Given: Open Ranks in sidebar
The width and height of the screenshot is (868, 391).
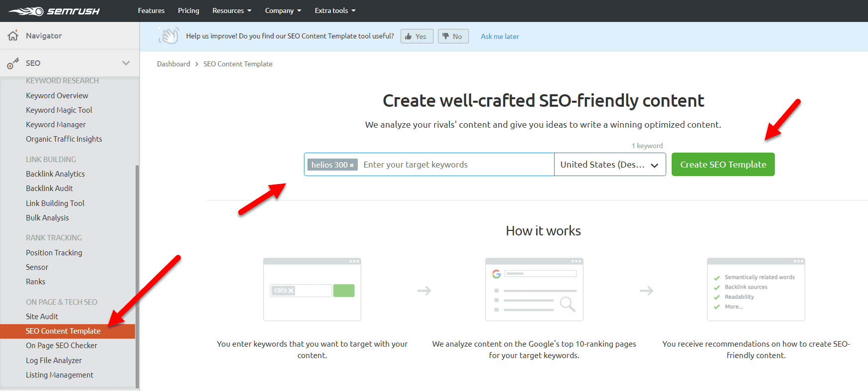Looking at the screenshot, I should [x=35, y=281].
